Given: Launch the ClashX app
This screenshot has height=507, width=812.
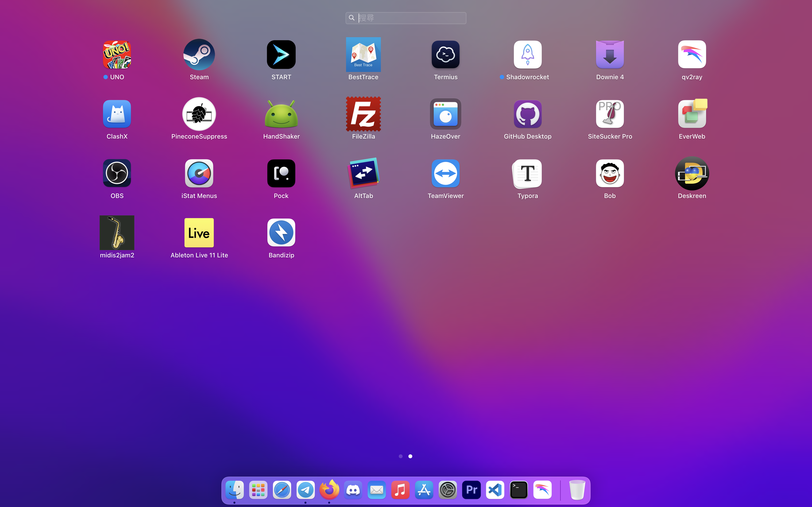Looking at the screenshot, I should click(x=117, y=114).
